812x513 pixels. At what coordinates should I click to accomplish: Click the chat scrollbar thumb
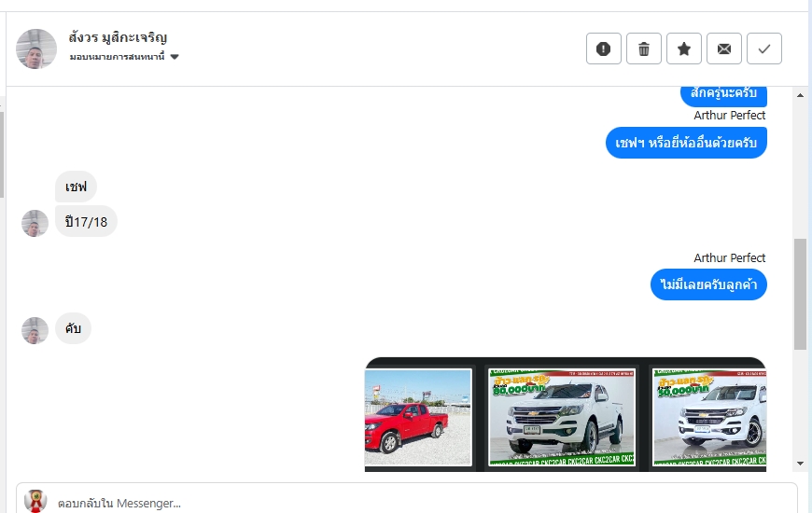(800, 294)
